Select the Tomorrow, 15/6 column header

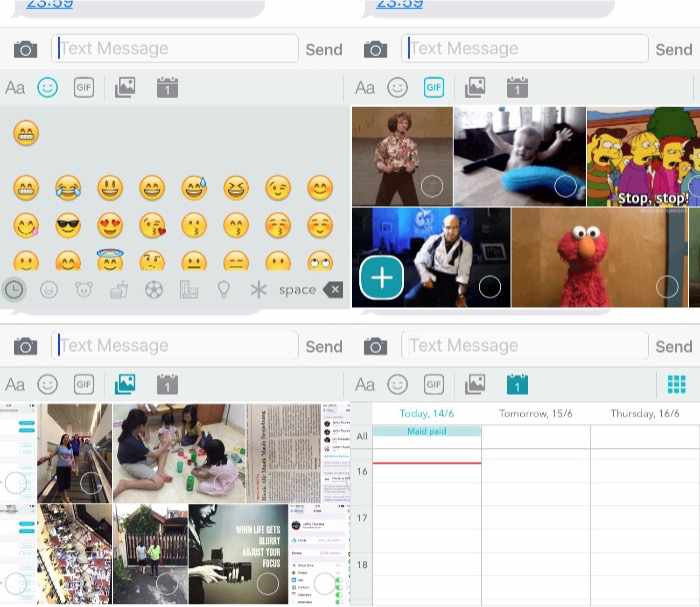[x=535, y=413]
